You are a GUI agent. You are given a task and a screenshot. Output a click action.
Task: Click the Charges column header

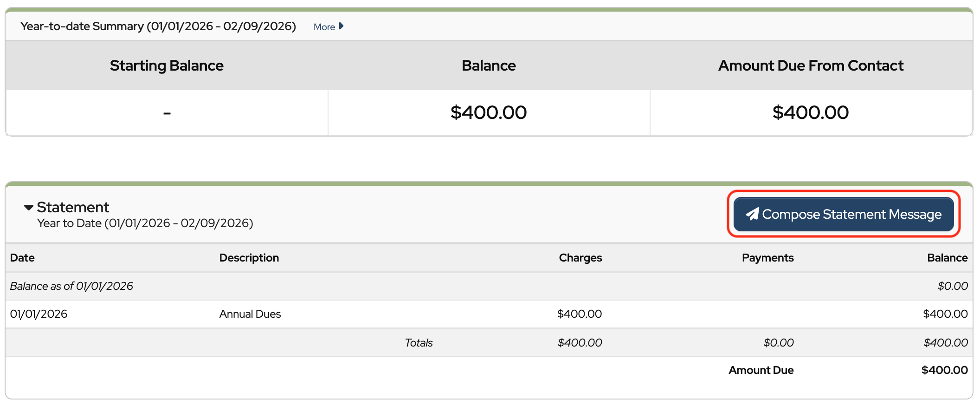(x=580, y=258)
